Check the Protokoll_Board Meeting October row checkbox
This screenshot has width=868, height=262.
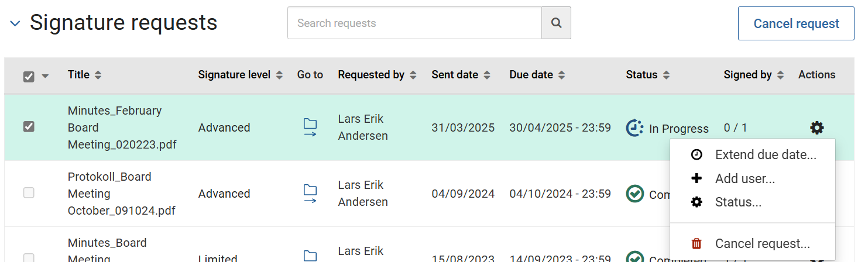click(x=28, y=192)
